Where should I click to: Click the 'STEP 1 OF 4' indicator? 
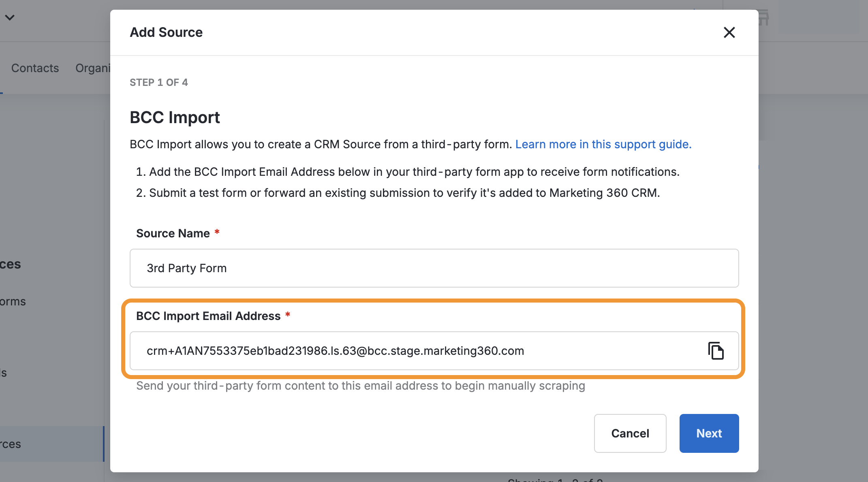[x=158, y=83]
